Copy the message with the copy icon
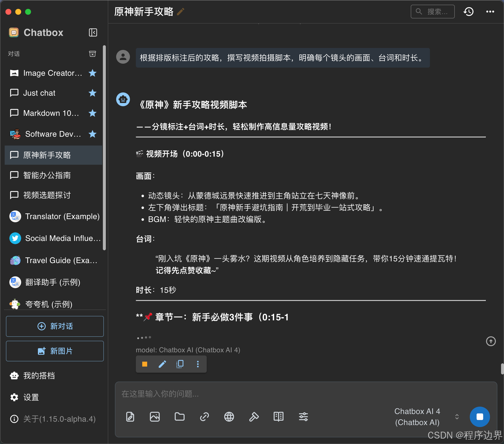 [x=180, y=364]
